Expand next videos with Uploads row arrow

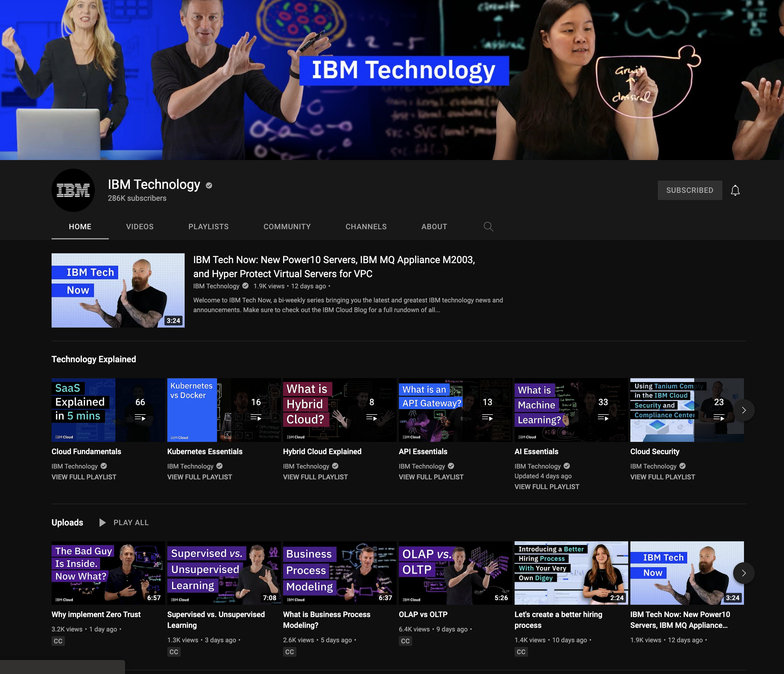tap(744, 573)
